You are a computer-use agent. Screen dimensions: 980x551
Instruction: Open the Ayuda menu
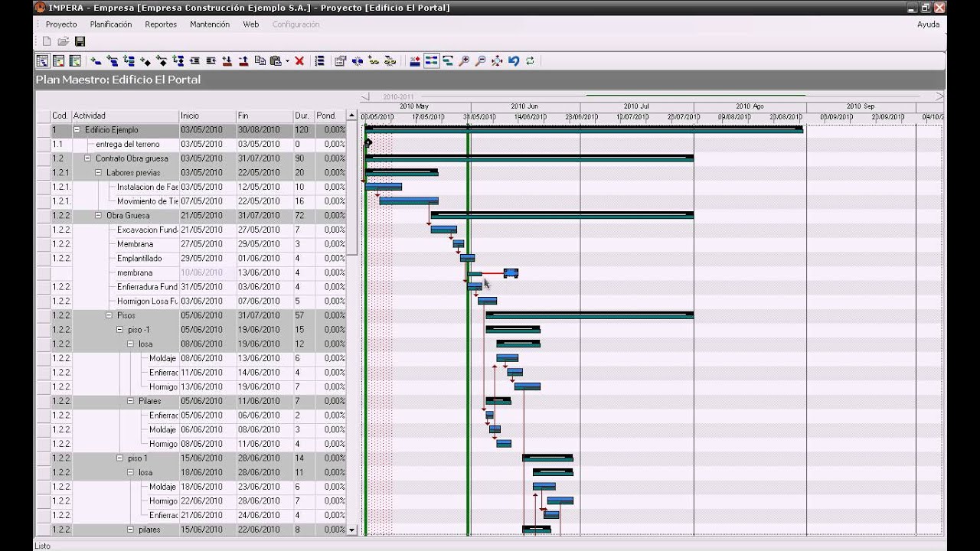click(x=928, y=24)
